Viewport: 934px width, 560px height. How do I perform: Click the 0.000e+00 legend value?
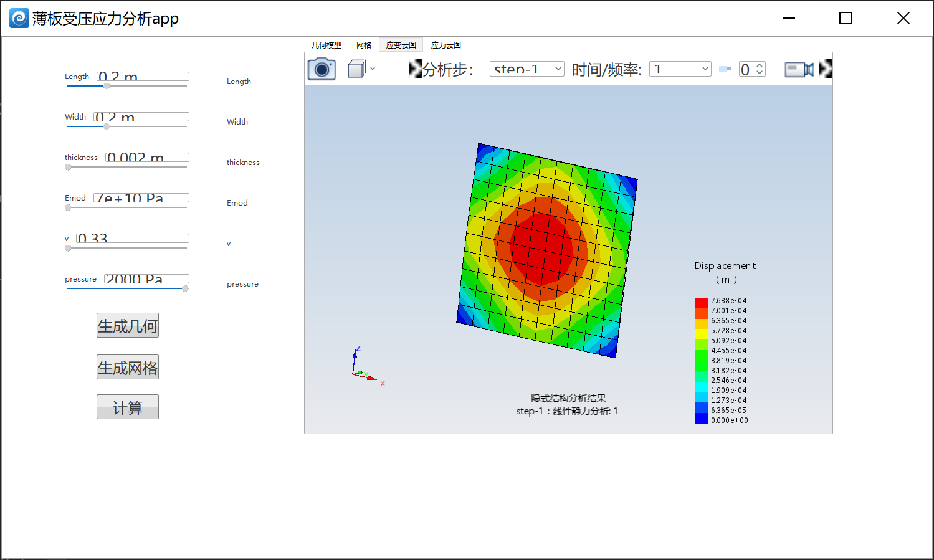730,420
